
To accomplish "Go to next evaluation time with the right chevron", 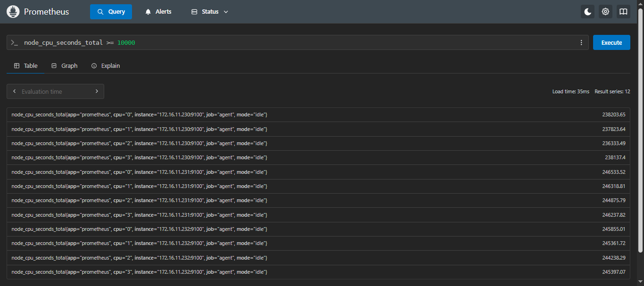I will click(97, 91).
